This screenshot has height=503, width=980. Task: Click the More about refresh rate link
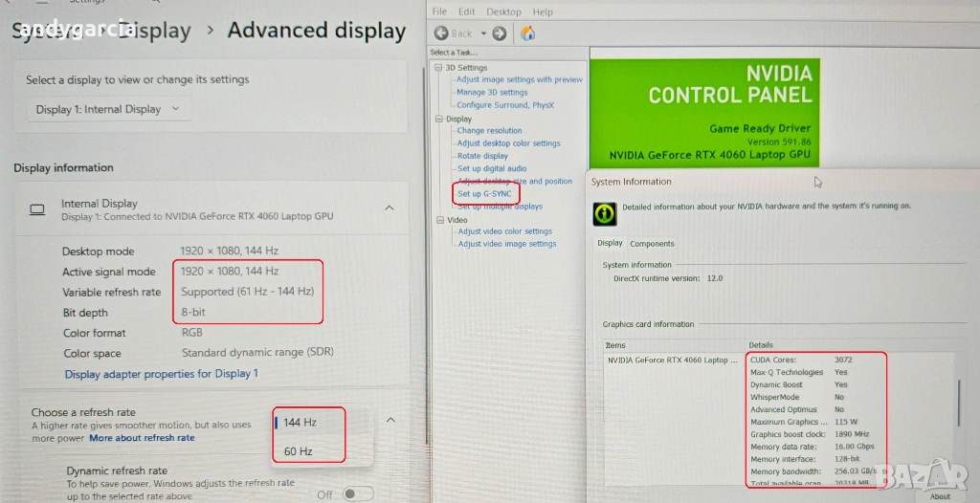point(142,438)
